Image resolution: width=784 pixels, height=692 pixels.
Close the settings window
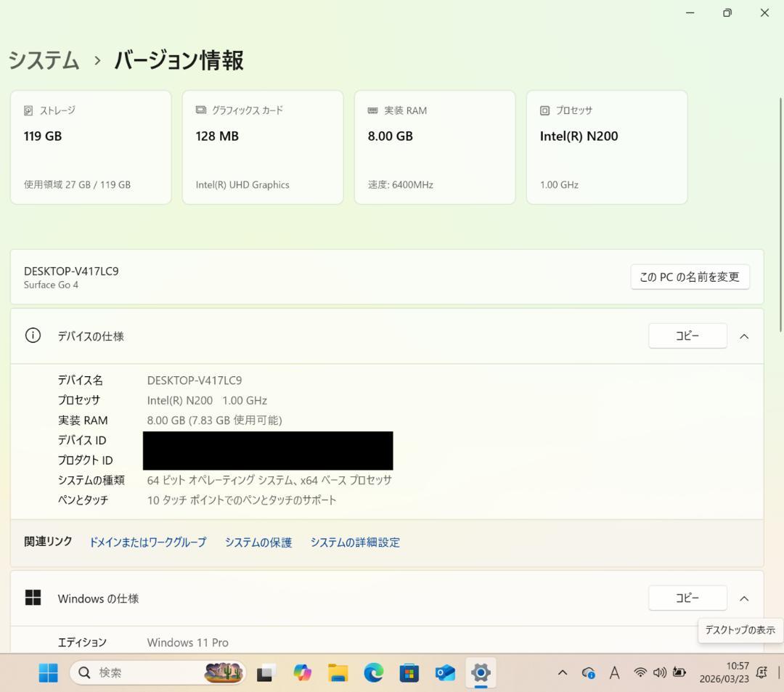pyautogui.click(x=764, y=12)
